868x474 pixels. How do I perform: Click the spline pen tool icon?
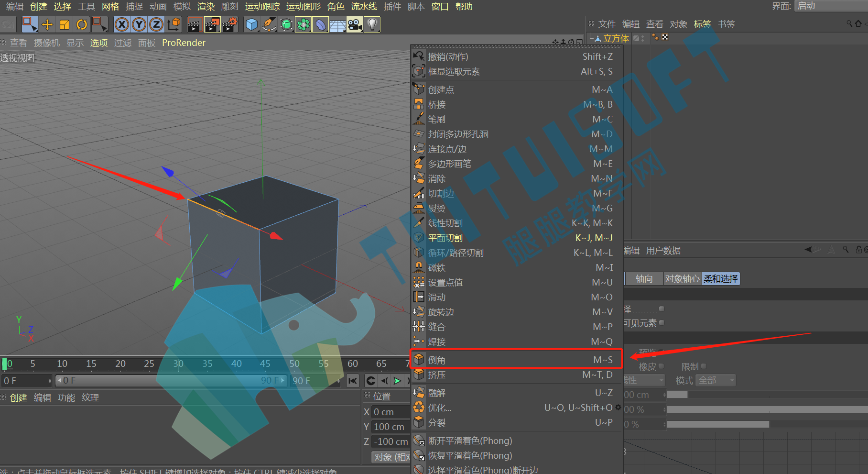[269, 24]
